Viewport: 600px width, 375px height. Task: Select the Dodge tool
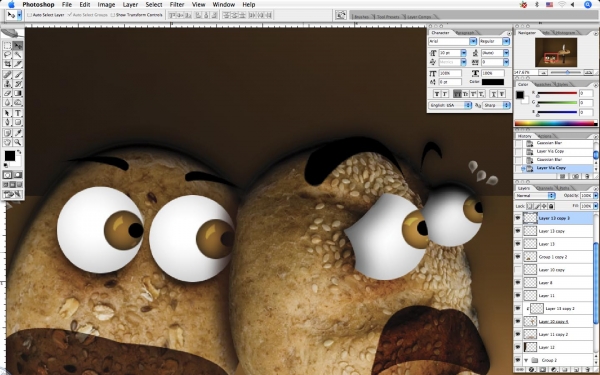tap(18, 102)
